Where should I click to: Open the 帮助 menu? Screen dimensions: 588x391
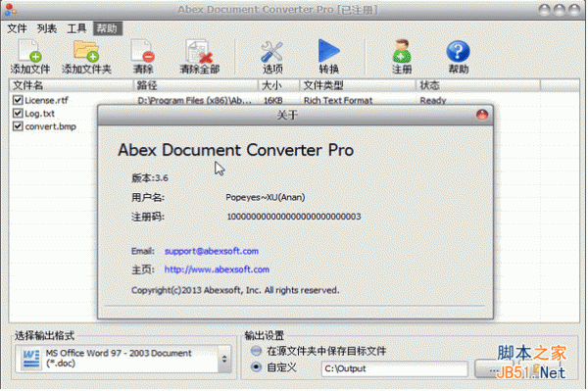[107, 28]
